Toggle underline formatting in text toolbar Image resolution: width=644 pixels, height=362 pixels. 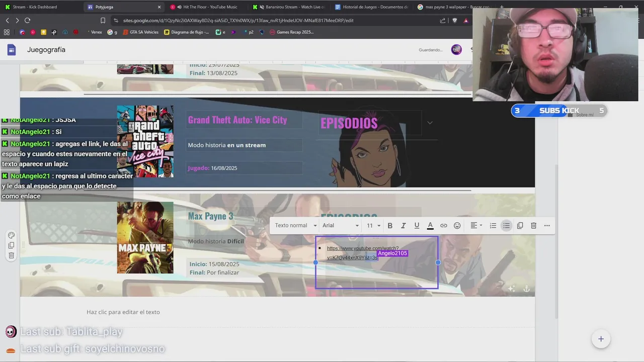pos(417,226)
